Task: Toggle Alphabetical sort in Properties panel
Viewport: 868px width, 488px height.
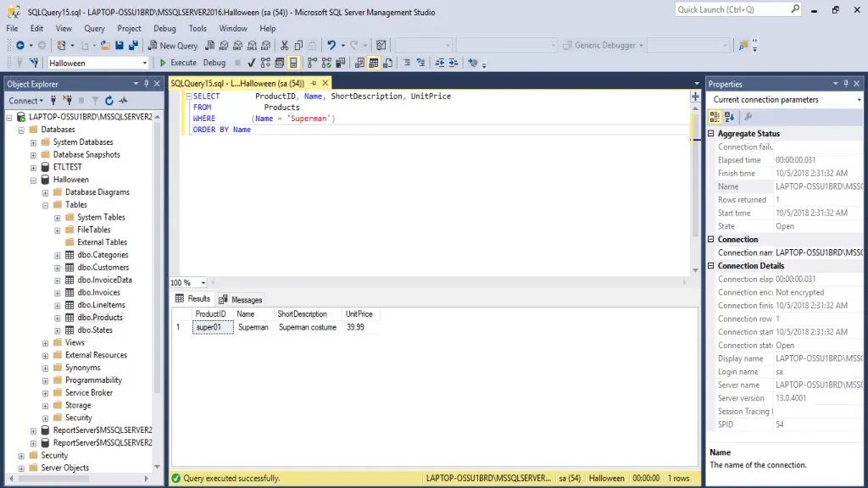Action: click(729, 117)
